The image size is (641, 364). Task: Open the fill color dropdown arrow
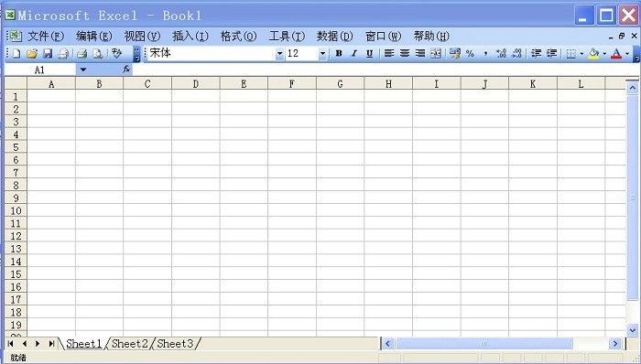click(x=604, y=53)
